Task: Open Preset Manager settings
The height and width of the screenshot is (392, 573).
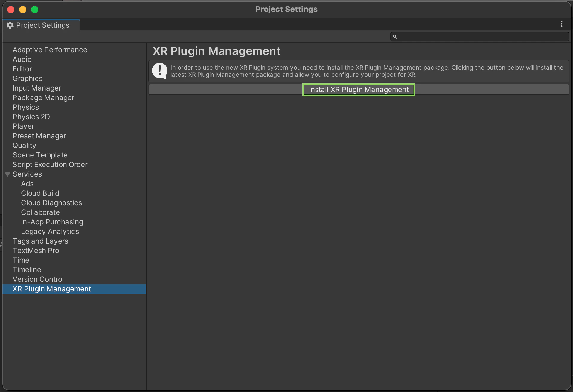Action: tap(39, 136)
